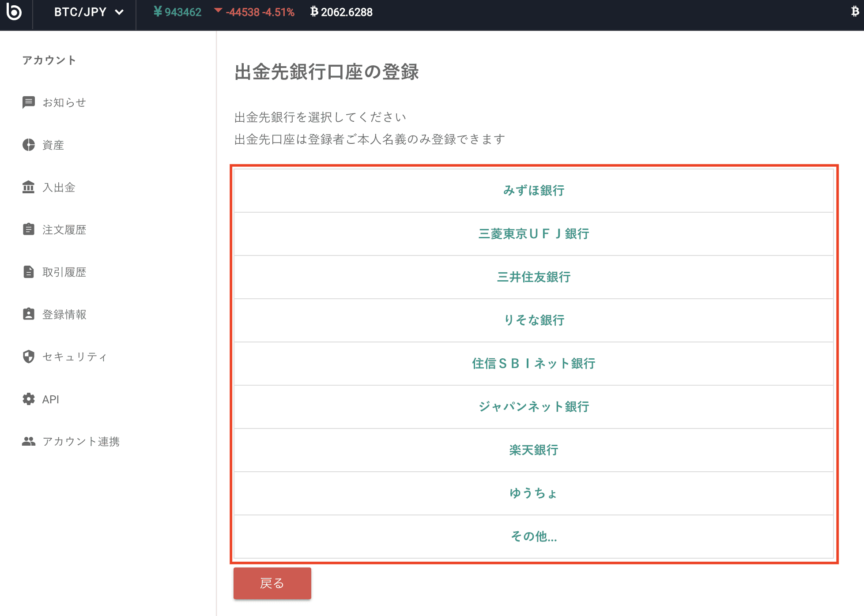
Task: Click the 注文履歴 clipboard icon
Action: click(x=29, y=229)
